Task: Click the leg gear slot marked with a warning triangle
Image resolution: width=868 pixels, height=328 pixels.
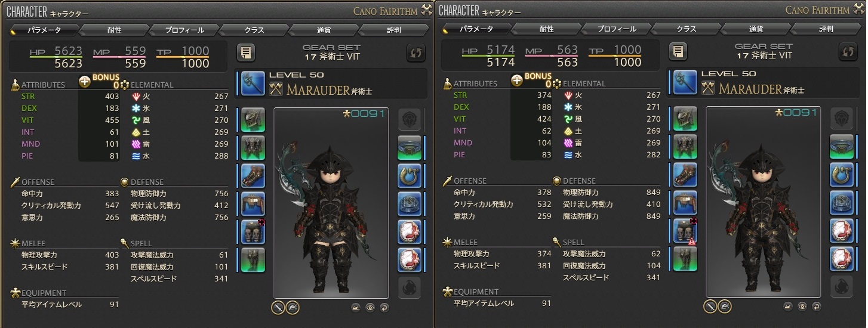Action: click(685, 230)
